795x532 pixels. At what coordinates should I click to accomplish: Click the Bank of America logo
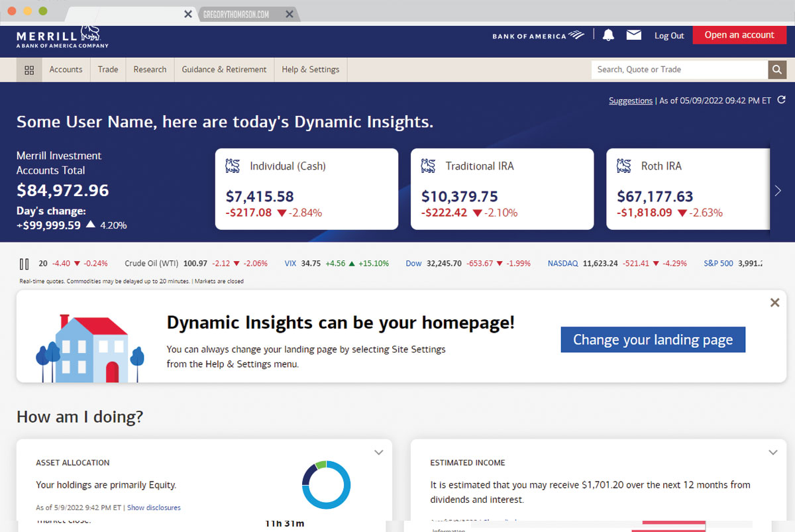click(539, 36)
